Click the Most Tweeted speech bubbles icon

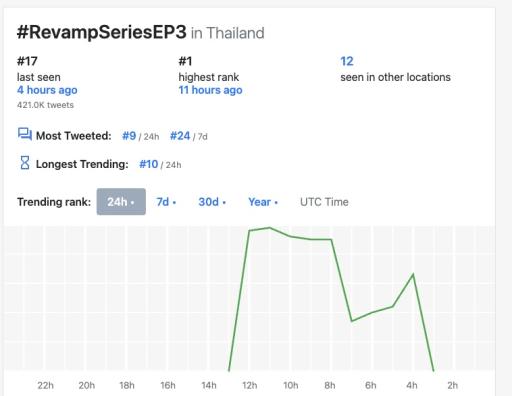pos(25,135)
